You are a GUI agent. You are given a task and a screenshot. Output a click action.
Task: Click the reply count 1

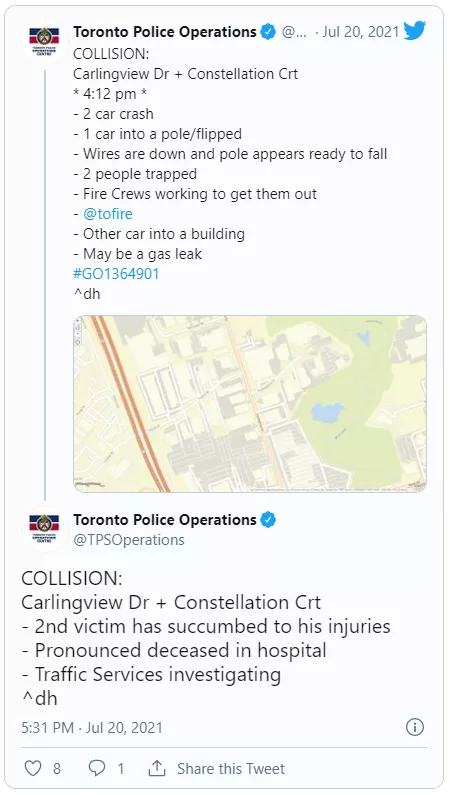click(x=121, y=769)
